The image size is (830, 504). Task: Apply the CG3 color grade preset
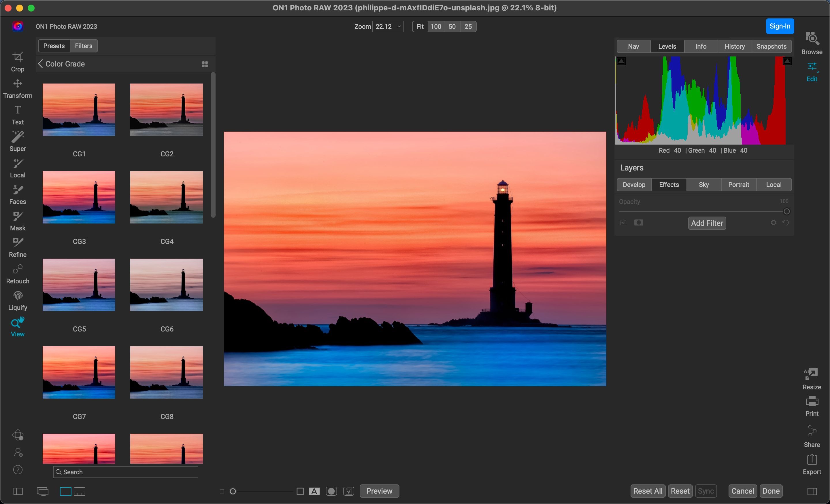pyautogui.click(x=79, y=197)
